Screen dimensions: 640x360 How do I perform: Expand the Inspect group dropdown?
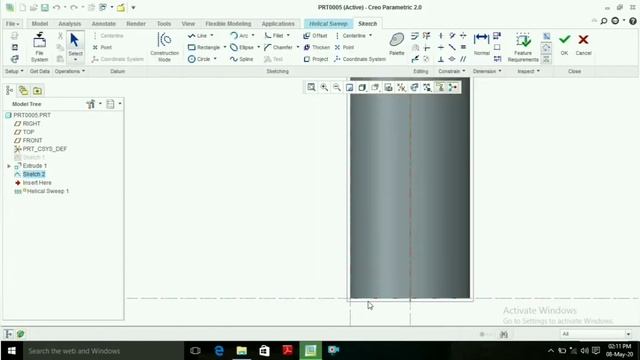[529, 71]
